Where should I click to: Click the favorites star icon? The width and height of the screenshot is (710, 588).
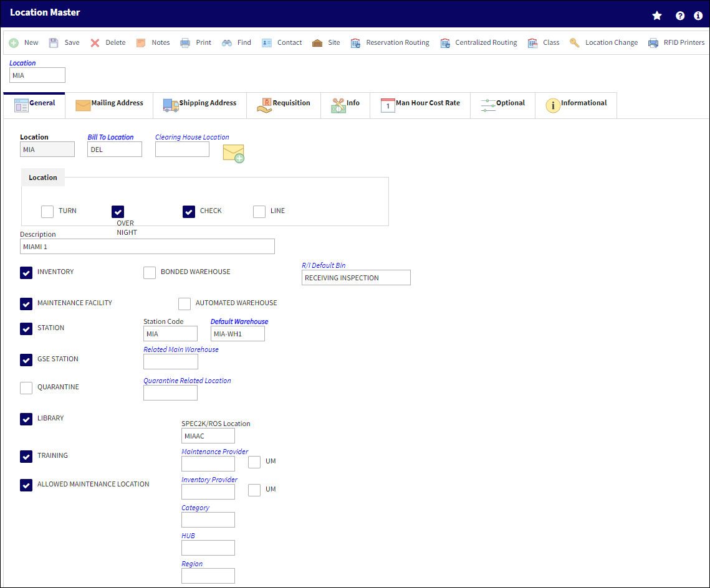click(x=657, y=16)
